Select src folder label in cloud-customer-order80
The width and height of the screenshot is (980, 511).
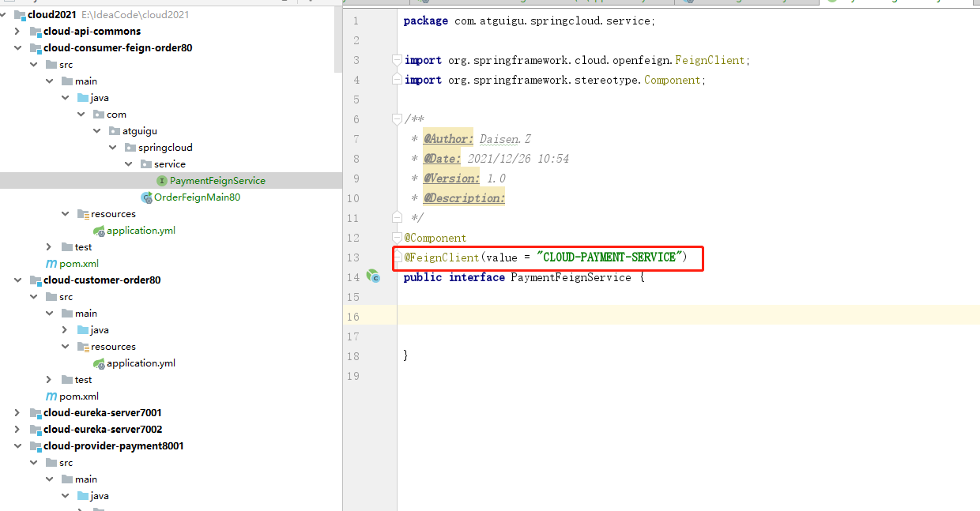coord(66,297)
